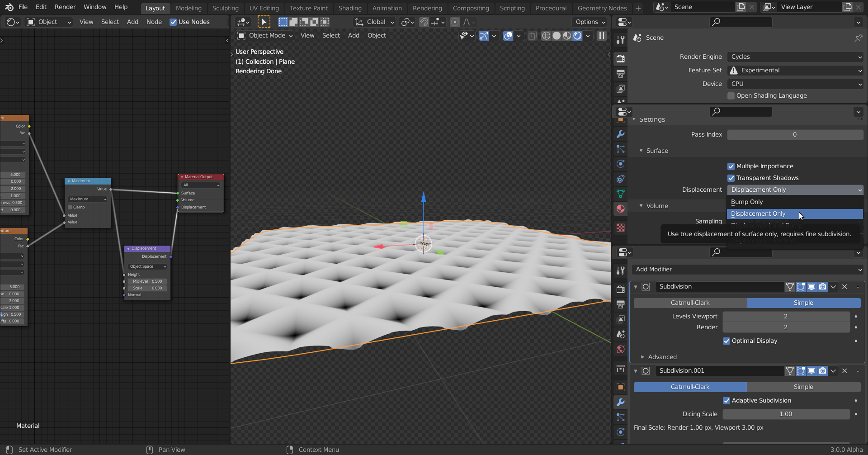868x455 pixels.
Task: Select wireframe viewport shading mode
Action: click(x=546, y=36)
